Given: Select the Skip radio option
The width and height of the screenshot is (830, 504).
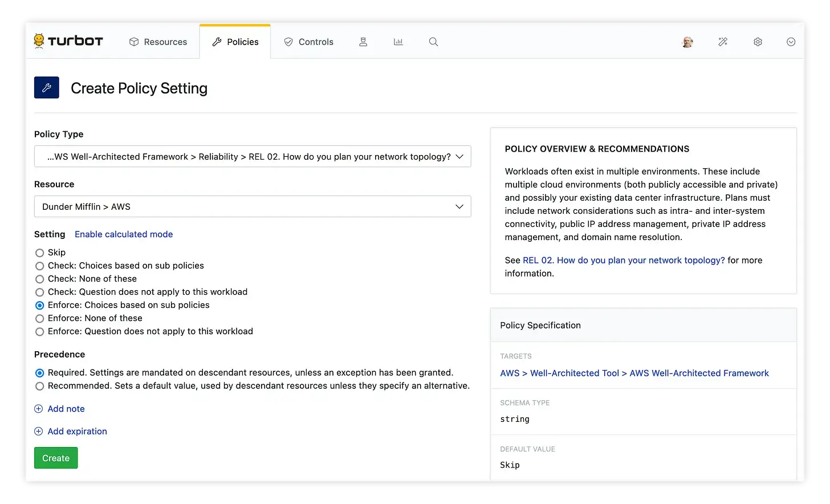Looking at the screenshot, I should click(39, 253).
